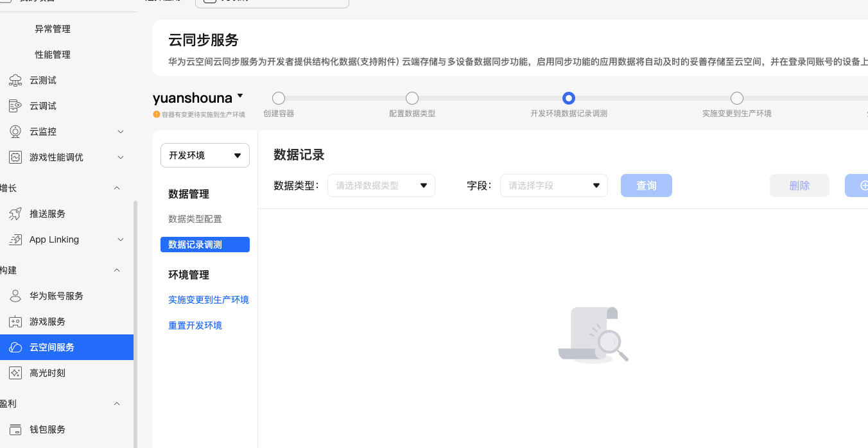Open 高光时刻 menu item
The image size is (868, 448).
(48, 373)
